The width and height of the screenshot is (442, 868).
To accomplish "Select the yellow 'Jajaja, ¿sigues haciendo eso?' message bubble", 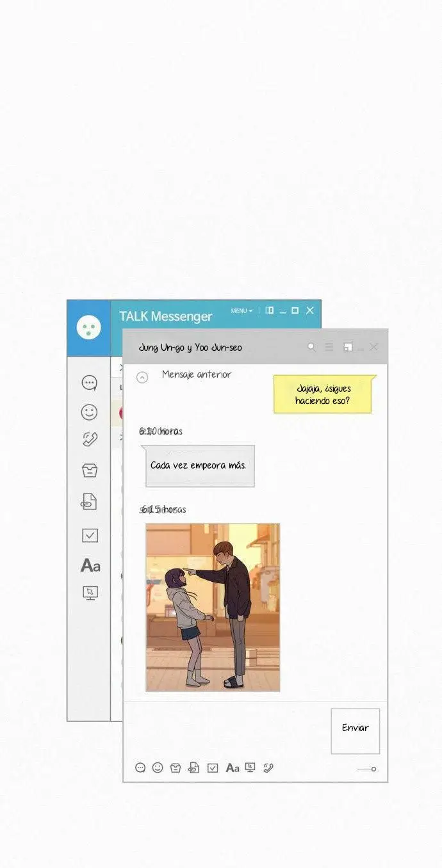I will [323, 394].
